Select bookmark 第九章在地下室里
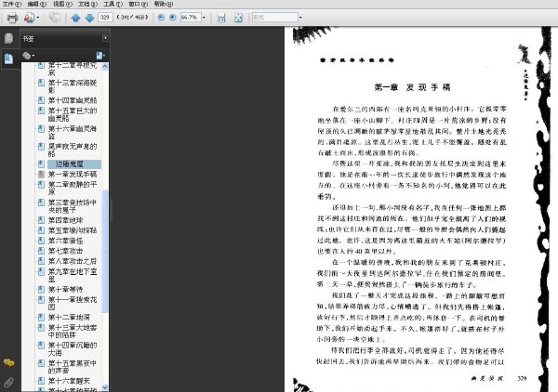Viewport: 558px width, 392px height. point(73,275)
